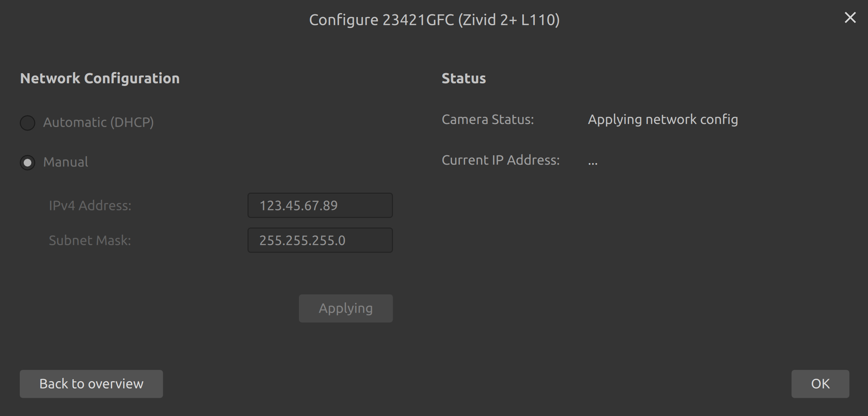Click the Camera Status label
This screenshot has width=868, height=416.
487,119
